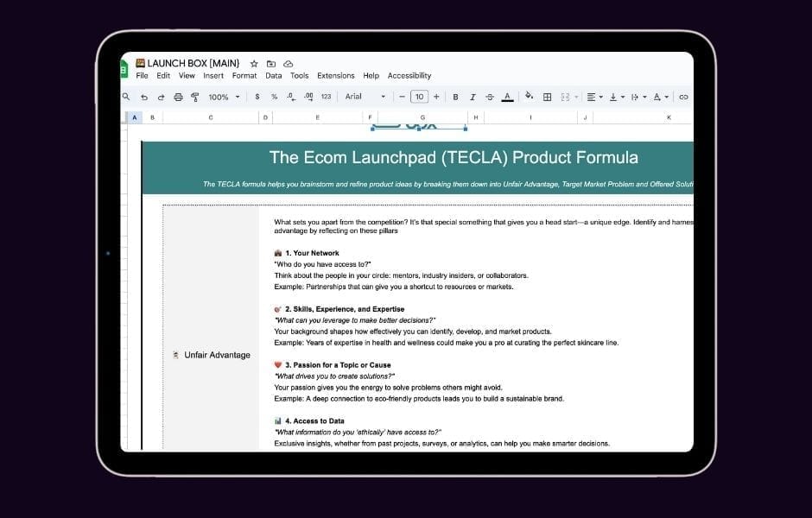Click the redo arrow in toolbar
This screenshot has height=518, width=812.
tap(161, 98)
